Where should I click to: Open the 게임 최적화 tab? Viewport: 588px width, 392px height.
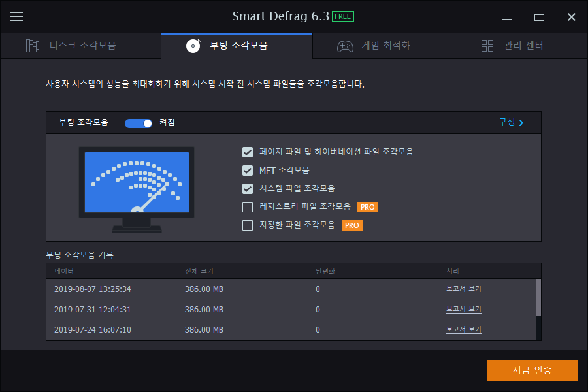coord(384,46)
